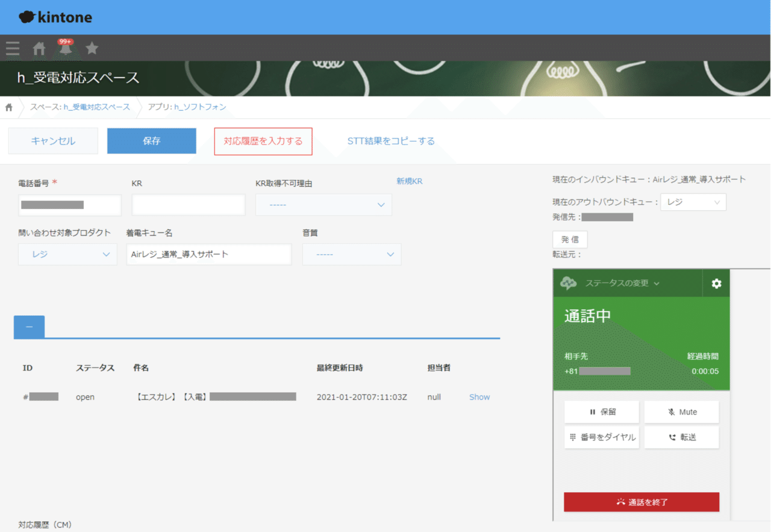Click Show link in ticket row
The width and height of the screenshot is (771, 532).
coord(479,397)
